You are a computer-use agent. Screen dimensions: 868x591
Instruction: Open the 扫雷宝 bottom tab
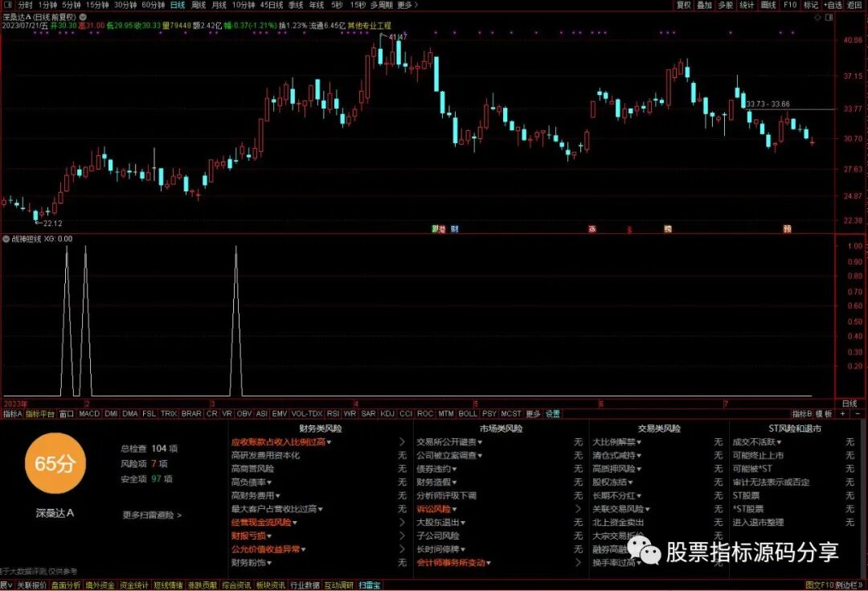369,585
